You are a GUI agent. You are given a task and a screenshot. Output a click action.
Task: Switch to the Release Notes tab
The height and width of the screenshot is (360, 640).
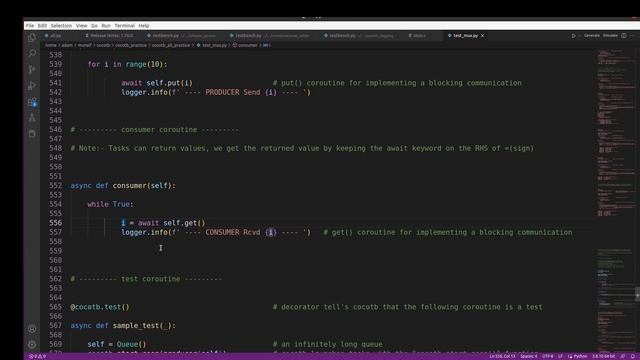tap(109, 36)
